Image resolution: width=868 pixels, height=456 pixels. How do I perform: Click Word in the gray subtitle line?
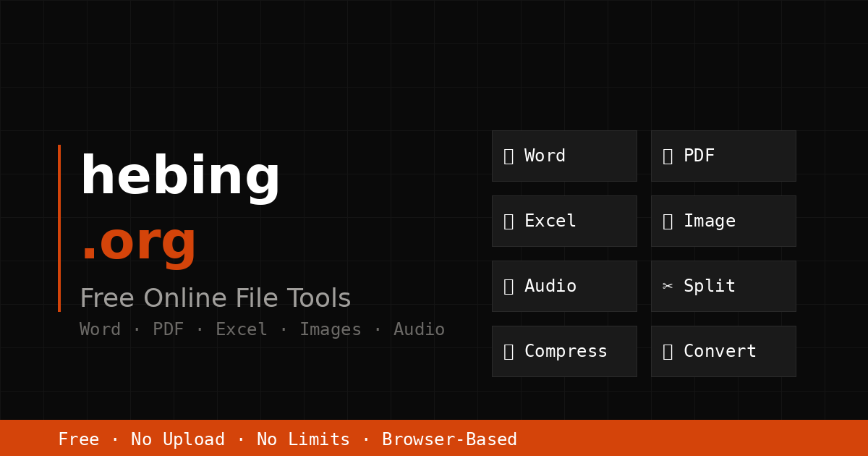tap(100, 330)
